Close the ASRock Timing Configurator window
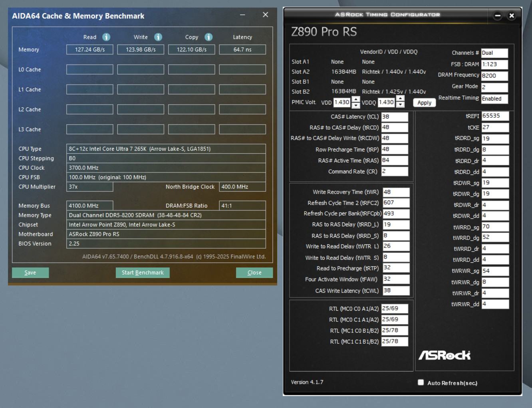This screenshot has width=532, height=408. [512, 16]
